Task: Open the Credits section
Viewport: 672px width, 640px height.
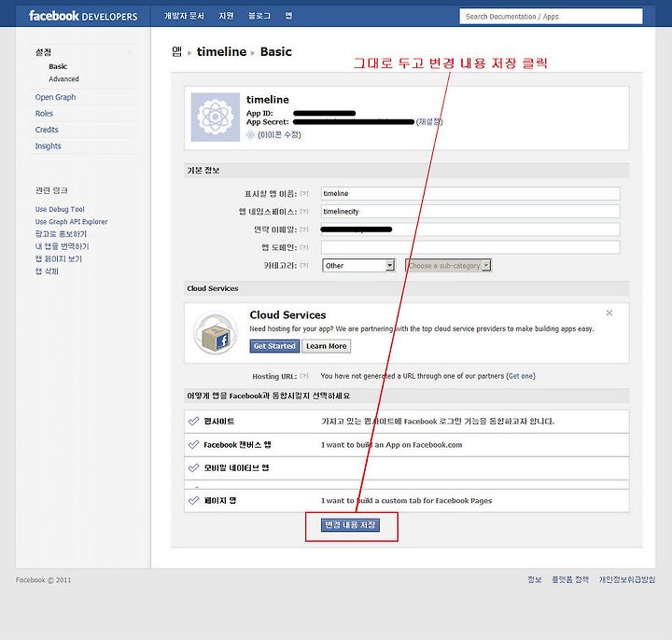Action: pos(47,130)
